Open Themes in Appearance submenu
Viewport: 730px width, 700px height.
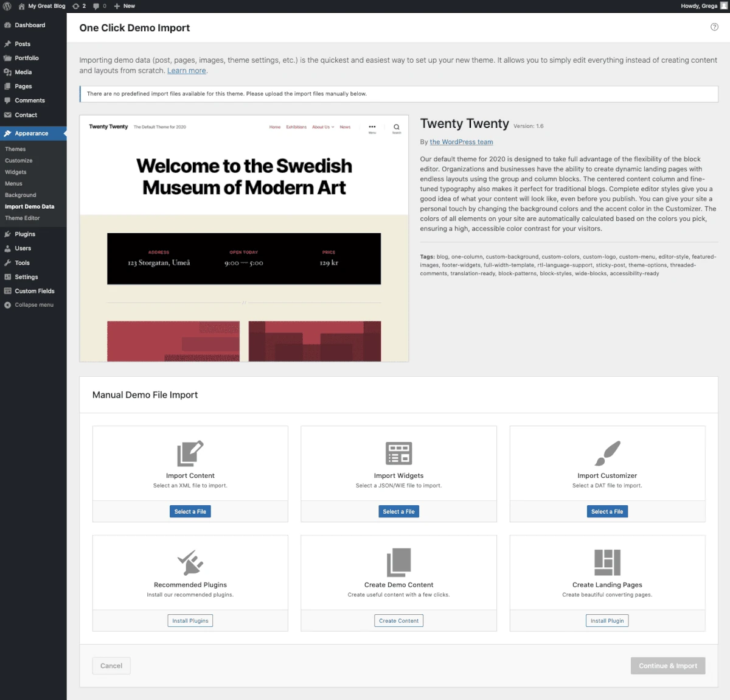point(15,149)
